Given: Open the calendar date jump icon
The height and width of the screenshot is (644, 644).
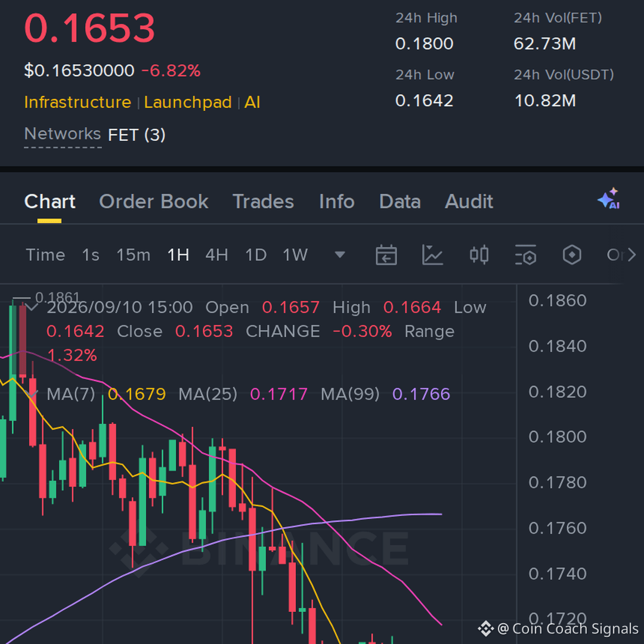Looking at the screenshot, I should [386, 255].
